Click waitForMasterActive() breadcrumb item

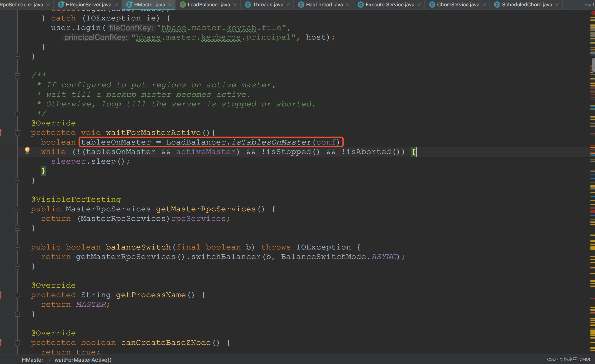click(x=83, y=360)
